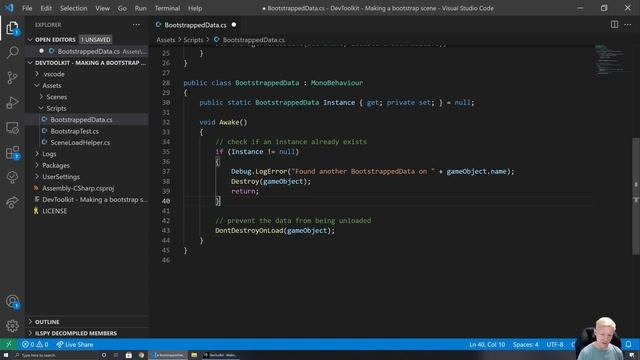Open the Run and Debug view
The image size is (640, 360).
[12, 102]
